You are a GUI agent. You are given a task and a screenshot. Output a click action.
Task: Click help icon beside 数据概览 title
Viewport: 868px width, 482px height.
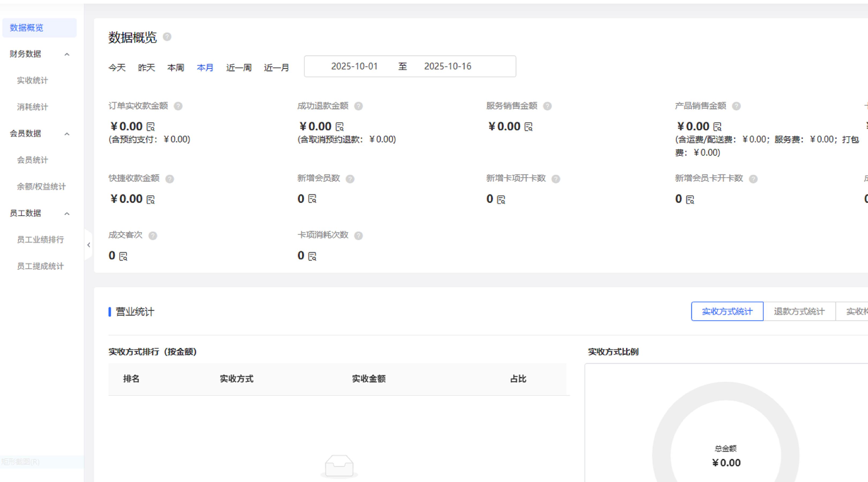click(x=167, y=37)
